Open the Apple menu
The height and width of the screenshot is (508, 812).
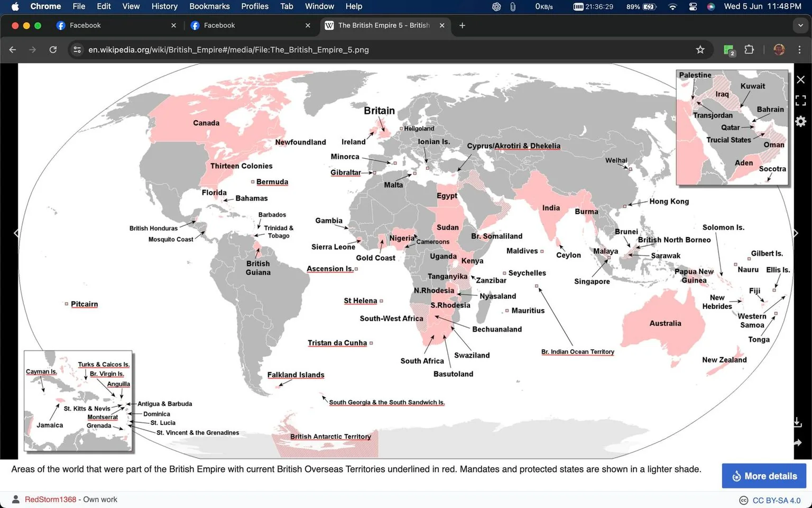point(15,6)
